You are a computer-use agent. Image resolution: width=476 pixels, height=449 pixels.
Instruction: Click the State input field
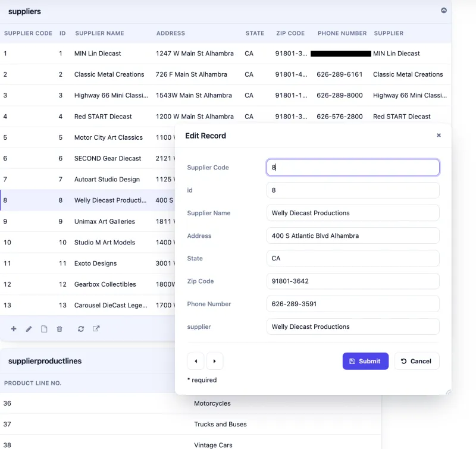pyautogui.click(x=353, y=258)
